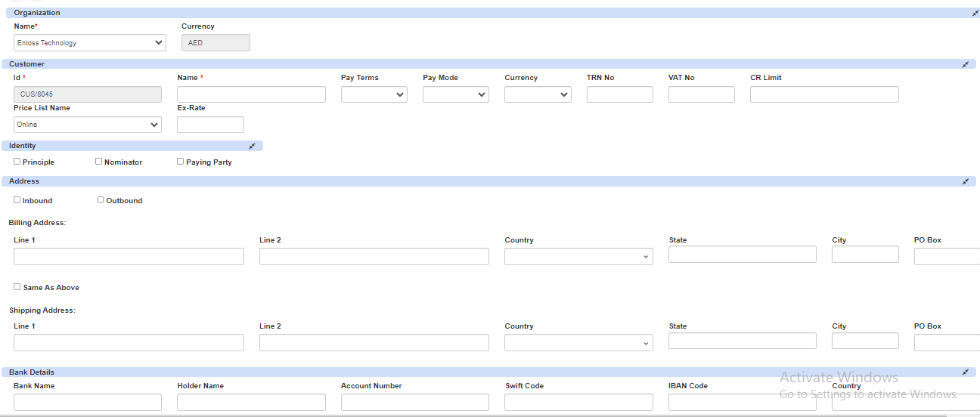Expand the Pay Mode dropdown

455,94
